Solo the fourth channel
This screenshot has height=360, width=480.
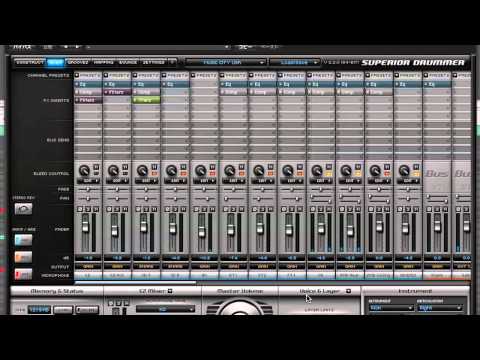[x=175, y=209]
